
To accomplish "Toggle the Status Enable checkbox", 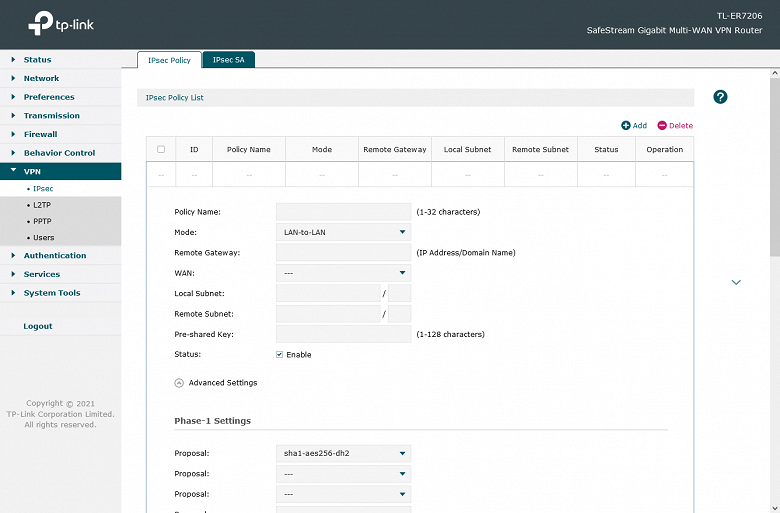I will (x=280, y=355).
